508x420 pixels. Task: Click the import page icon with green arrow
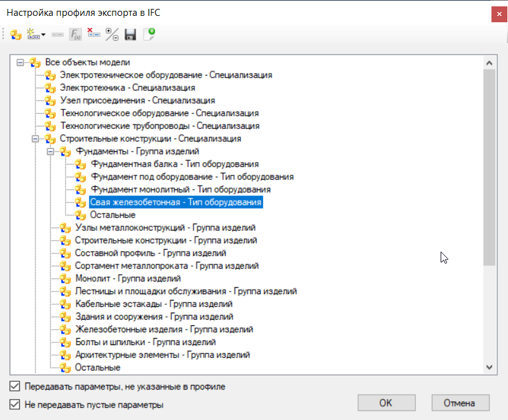point(149,35)
